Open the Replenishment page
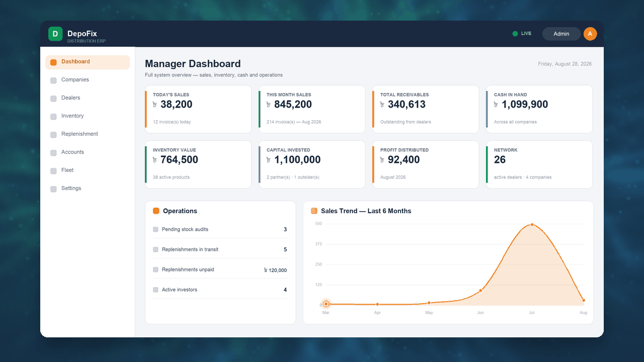644x362 pixels. [x=88, y=134]
